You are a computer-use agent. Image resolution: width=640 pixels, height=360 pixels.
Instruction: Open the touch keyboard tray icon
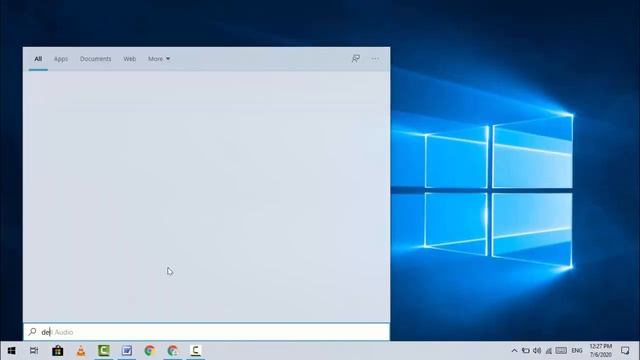(x=561, y=351)
